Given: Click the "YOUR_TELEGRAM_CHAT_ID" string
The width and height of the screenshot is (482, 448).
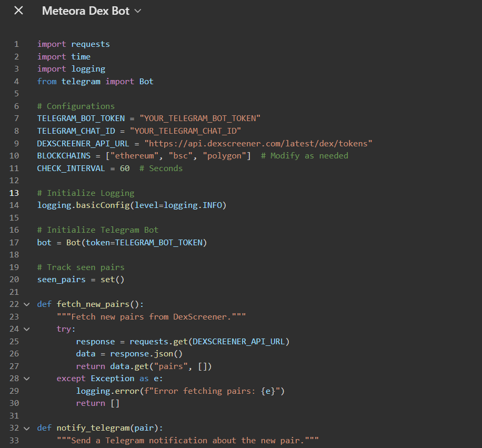Looking at the screenshot, I should tap(185, 131).
